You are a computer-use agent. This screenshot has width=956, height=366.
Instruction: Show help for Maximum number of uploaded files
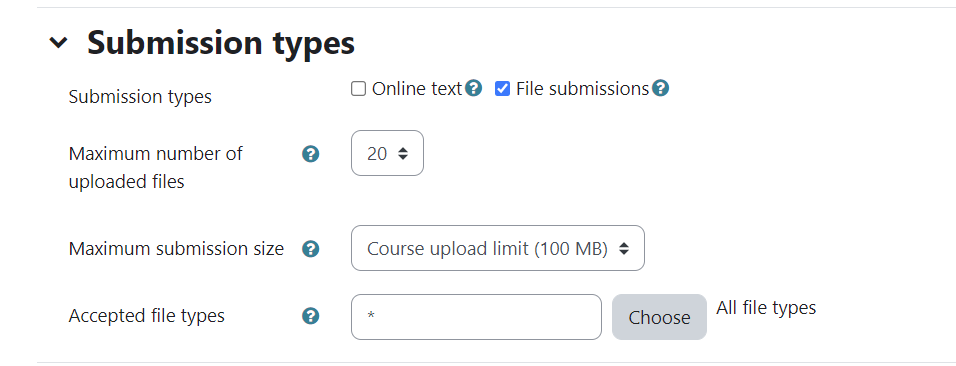point(311,154)
